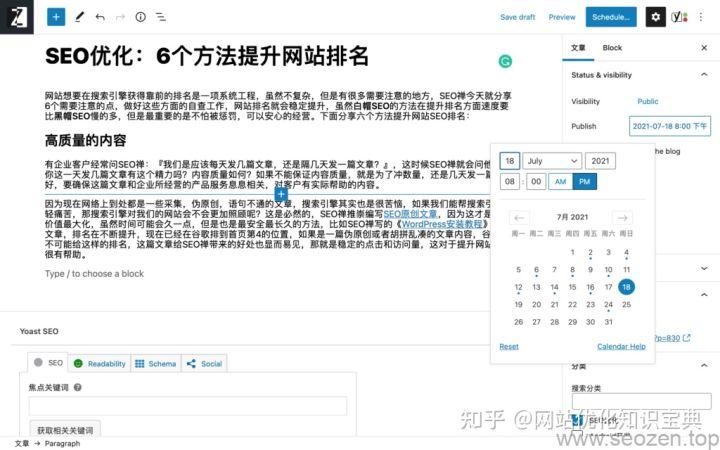The image size is (720, 450).
Task: Select PM in the time picker
Action: pyautogui.click(x=585, y=181)
